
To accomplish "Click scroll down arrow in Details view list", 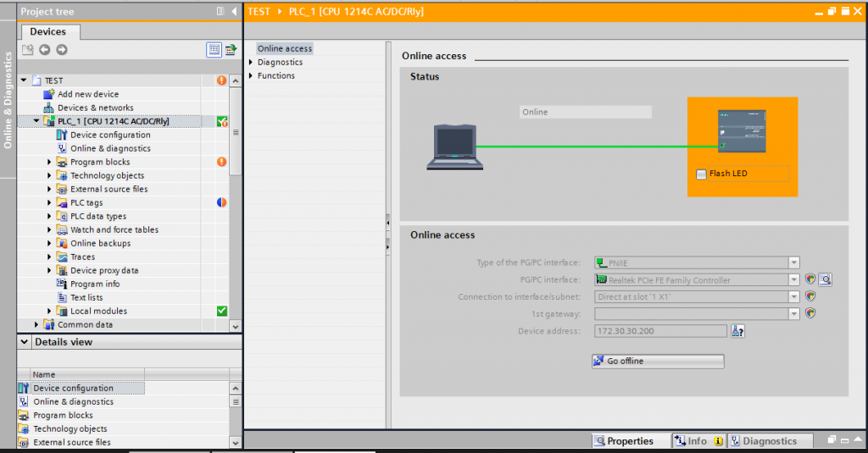I will pos(236,443).
